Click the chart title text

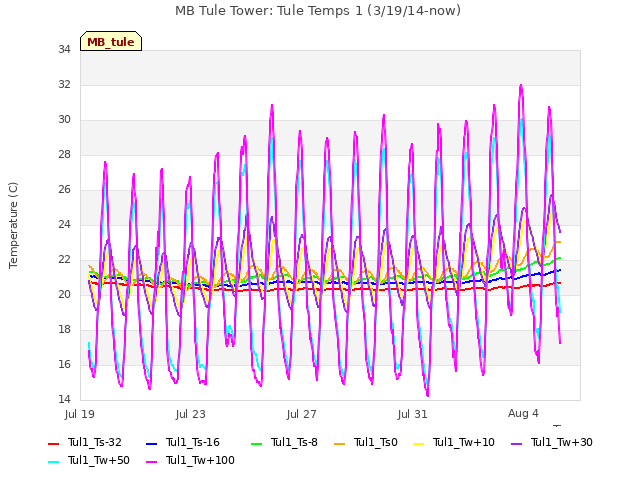318,10
